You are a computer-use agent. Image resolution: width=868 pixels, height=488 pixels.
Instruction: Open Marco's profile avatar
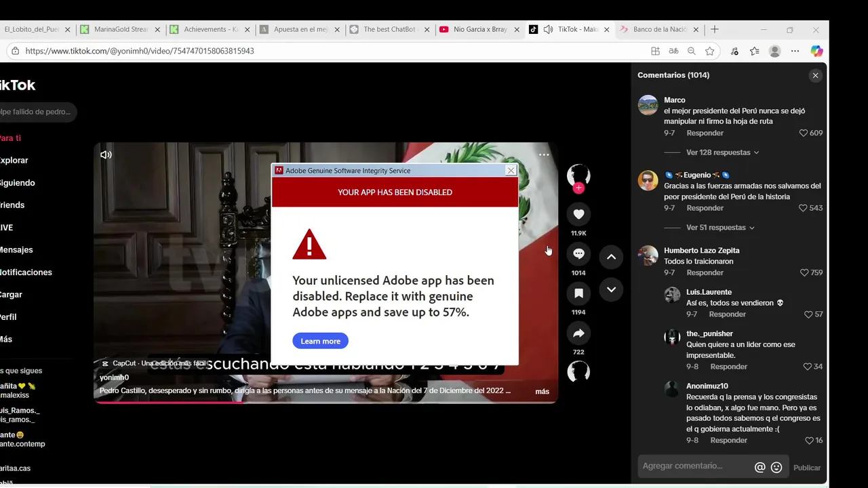pos(648,105)
